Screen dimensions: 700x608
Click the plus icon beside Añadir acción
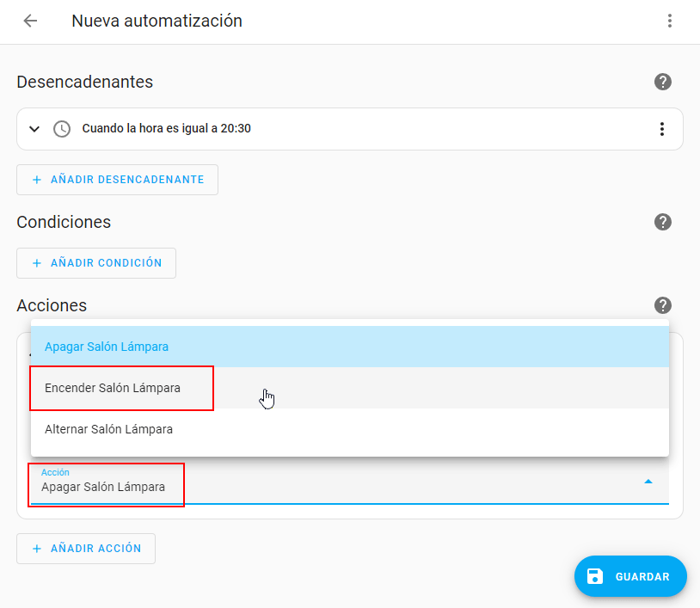tap(37, 549)
